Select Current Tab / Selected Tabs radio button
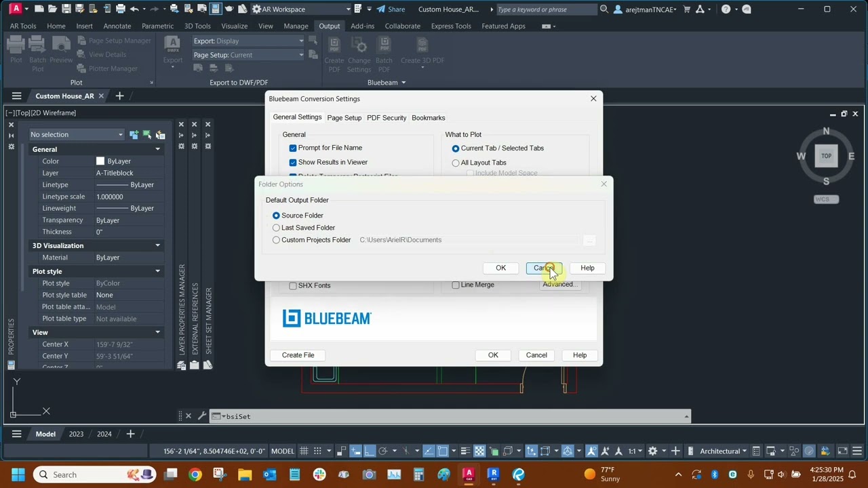The height and width of the screenshot is (488, 868). (456, 148)
